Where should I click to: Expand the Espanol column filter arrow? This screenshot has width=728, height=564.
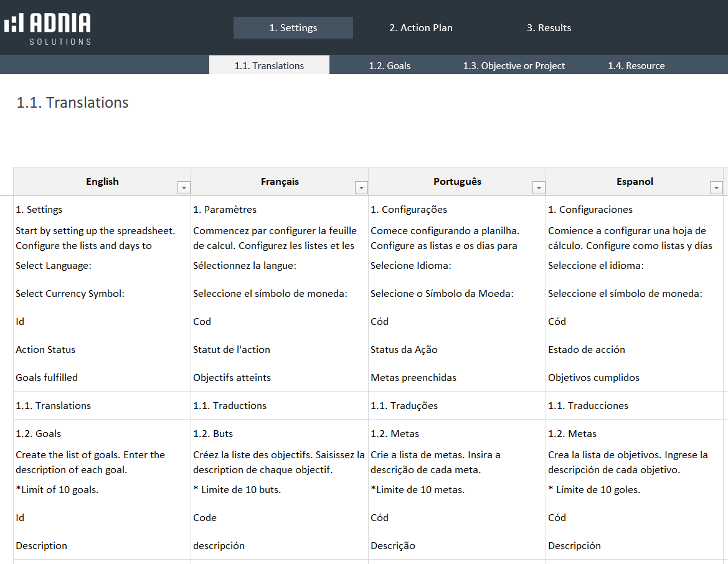(x=716, y=188)
